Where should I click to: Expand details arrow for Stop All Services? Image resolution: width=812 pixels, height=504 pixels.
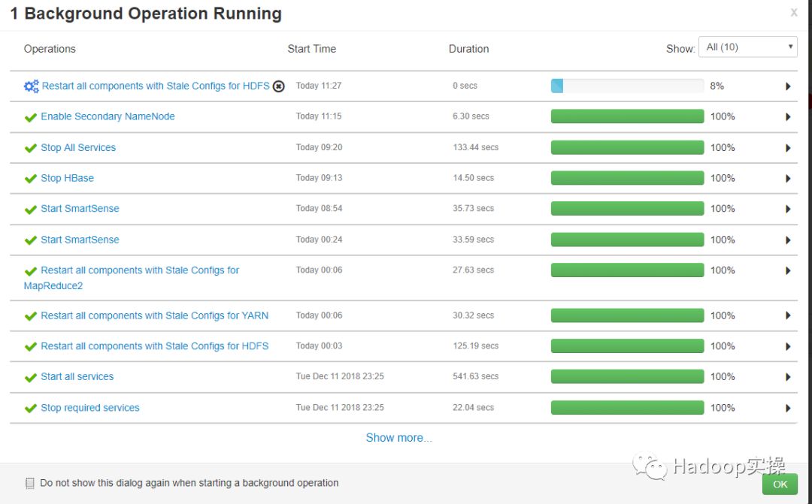point(788,148)
